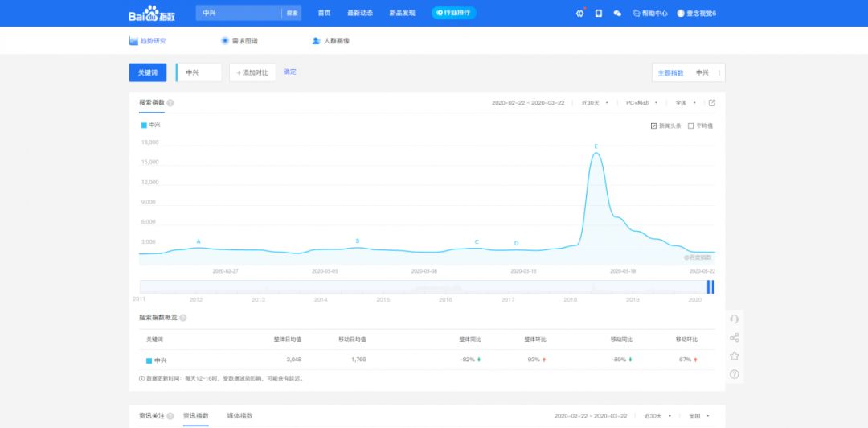Click the help icon beside 搜索指数
This screenshot has height=428, width=868.
[x=170, y=103]
